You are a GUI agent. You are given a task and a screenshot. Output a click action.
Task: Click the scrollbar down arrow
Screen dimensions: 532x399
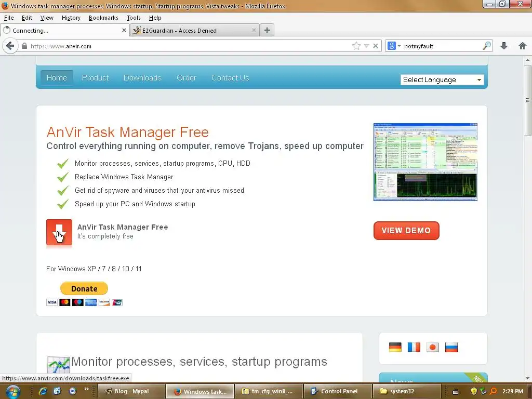click(527, 379)
